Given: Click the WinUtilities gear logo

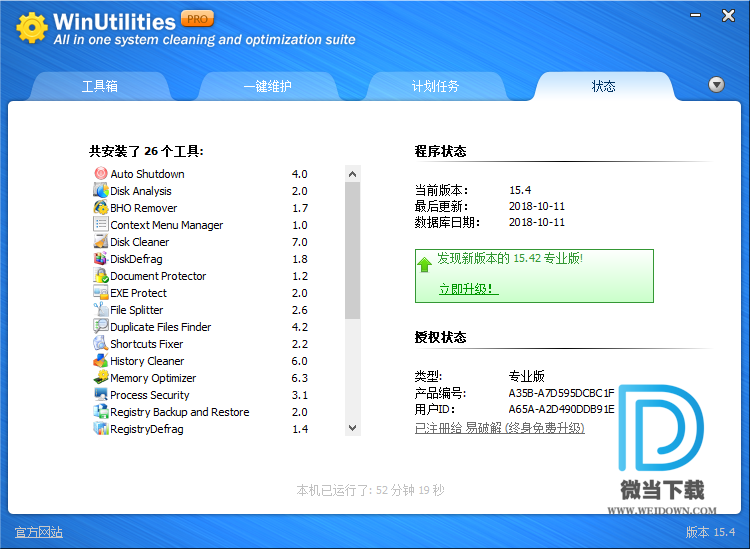Looking at the screenshot, I should pos(32,28).
